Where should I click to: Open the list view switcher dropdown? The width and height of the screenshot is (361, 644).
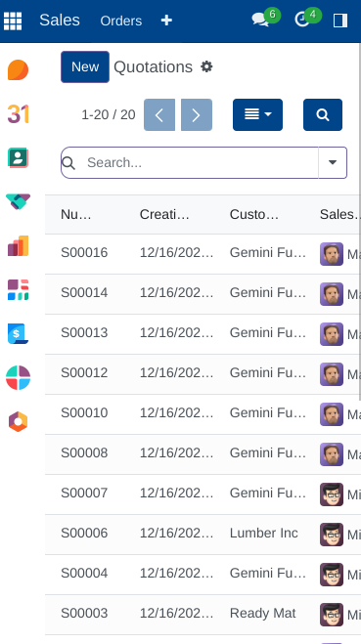coord(258,114)
